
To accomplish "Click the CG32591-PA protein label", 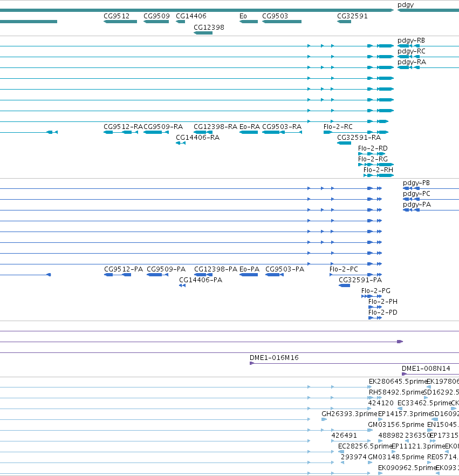I will pyautogui.click(x=360, y=280).
